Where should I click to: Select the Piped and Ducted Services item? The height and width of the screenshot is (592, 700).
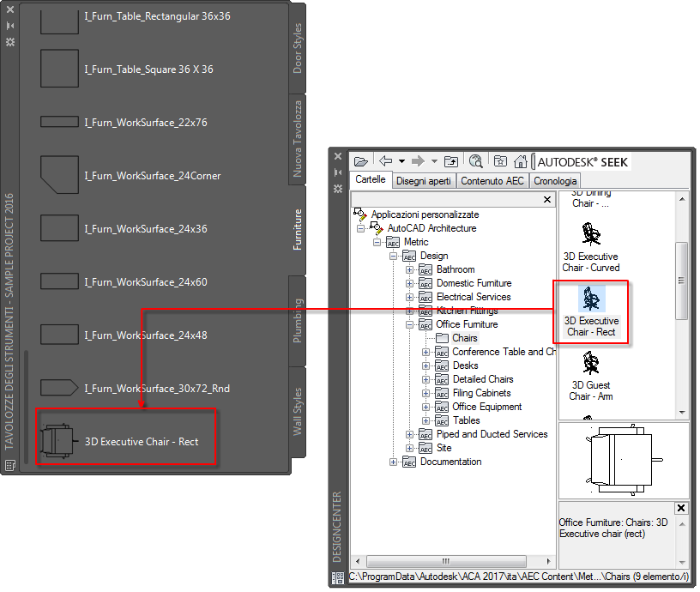pyautogui.click(x=492, y=434)
